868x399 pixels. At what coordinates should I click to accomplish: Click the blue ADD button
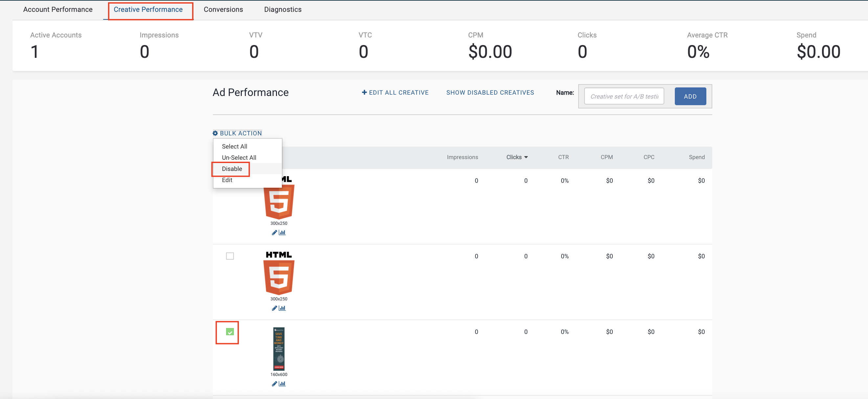(690, 96)
